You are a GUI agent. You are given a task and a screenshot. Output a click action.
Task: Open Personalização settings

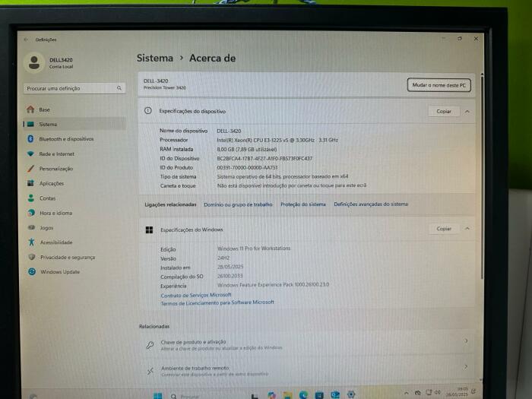coord(74,169)
